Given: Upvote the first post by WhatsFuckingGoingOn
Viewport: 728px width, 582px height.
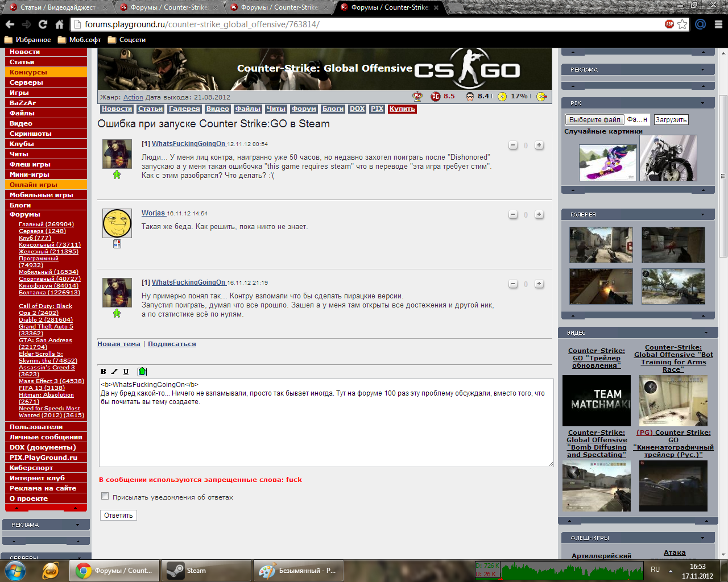Looking at the screenshot, I should [539, 145].
